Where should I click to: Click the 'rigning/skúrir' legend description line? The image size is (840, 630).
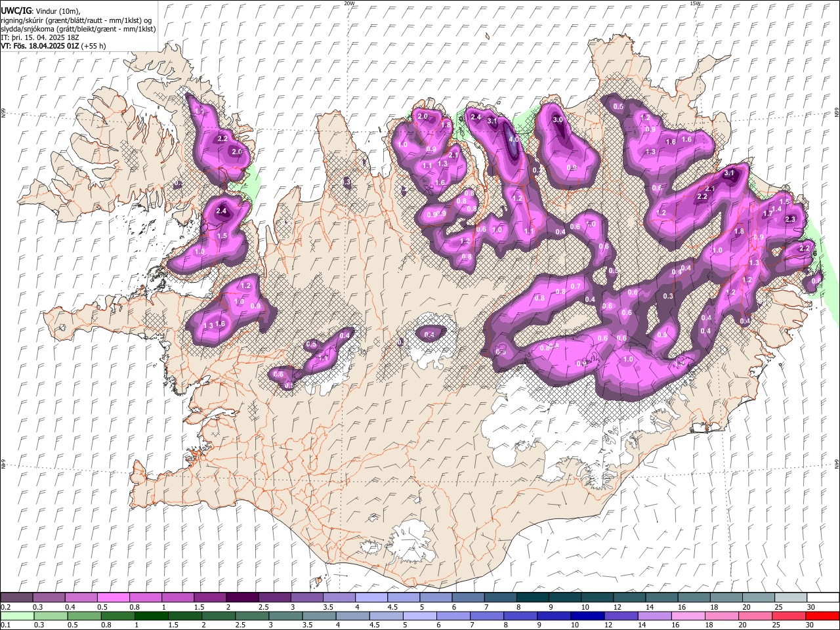76,20
